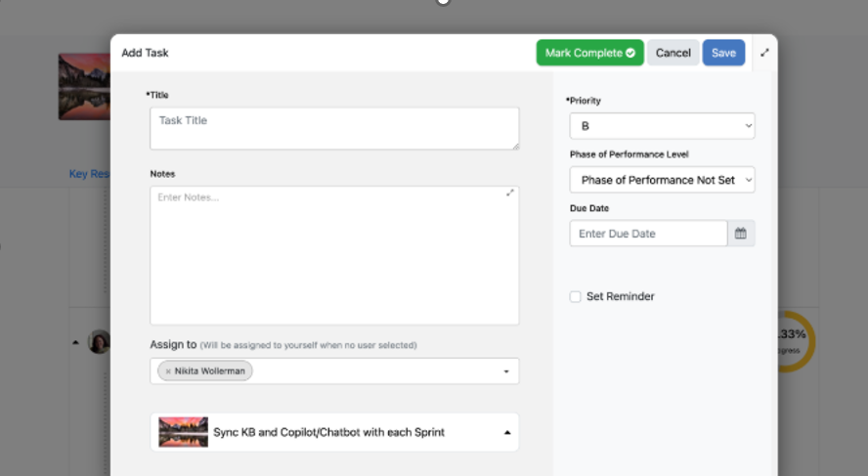Save the new task
Screen dimensions: 868x476
click(723, 53)
